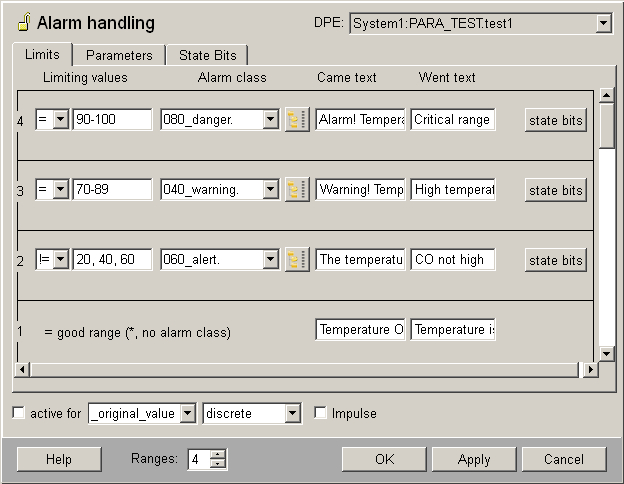Click the 'Alarm class' column header
Screen dimensions: 624x484
coord(232,77)
